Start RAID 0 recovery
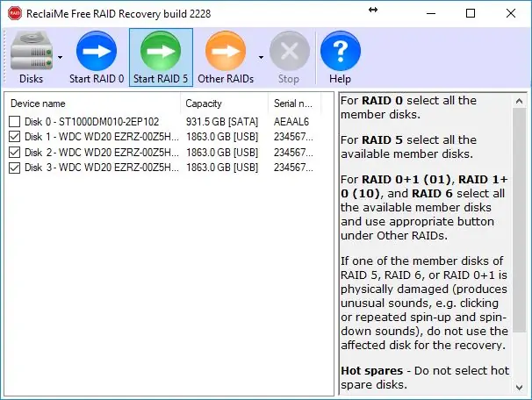Image resolution: width=532 pixels, height=400 pixels. (x=97, y=57)
